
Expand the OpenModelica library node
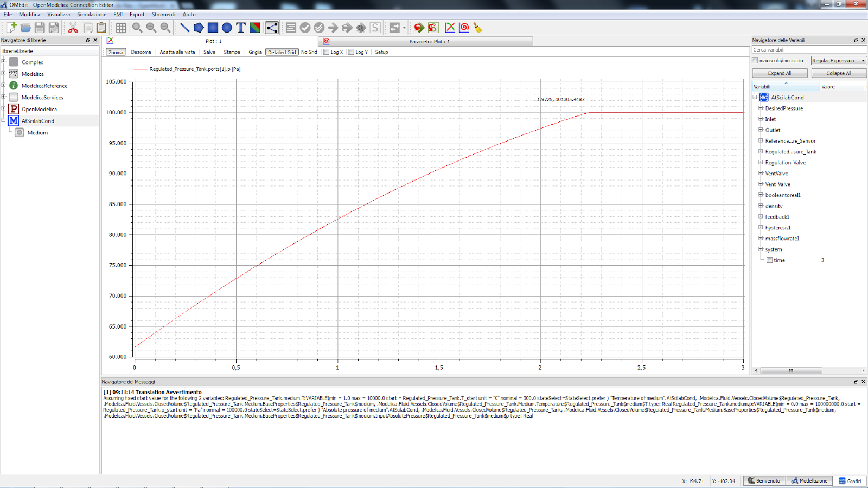pyautogui.click(x=4, y=109)
